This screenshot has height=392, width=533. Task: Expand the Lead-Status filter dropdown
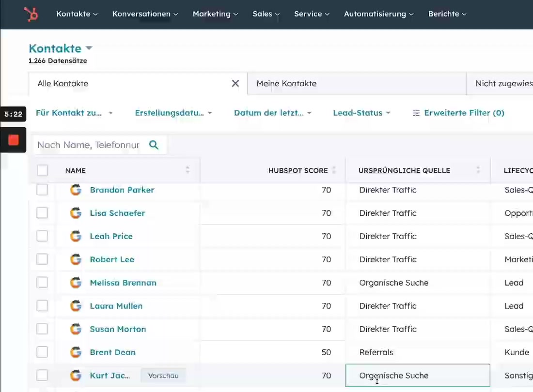(x=361, y=113)
